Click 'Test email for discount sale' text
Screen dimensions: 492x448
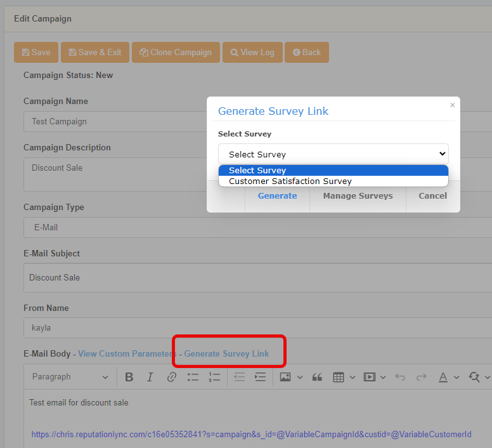click(x=79, y=403)
